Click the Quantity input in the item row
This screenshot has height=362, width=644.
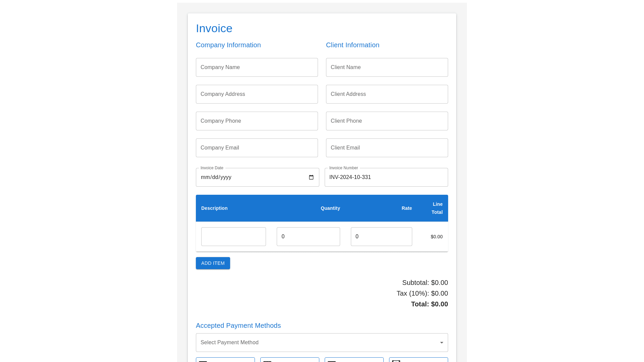click(308, 237)
